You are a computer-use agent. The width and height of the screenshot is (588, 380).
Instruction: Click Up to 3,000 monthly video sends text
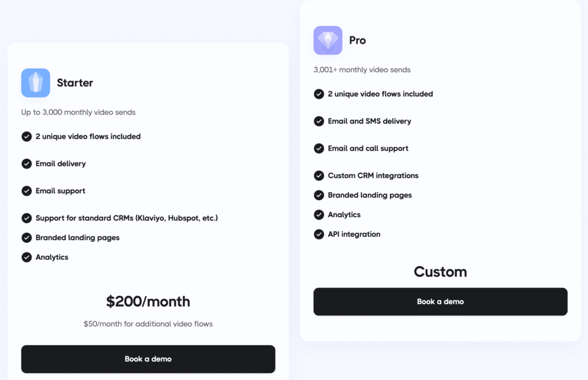click(78, 112)
